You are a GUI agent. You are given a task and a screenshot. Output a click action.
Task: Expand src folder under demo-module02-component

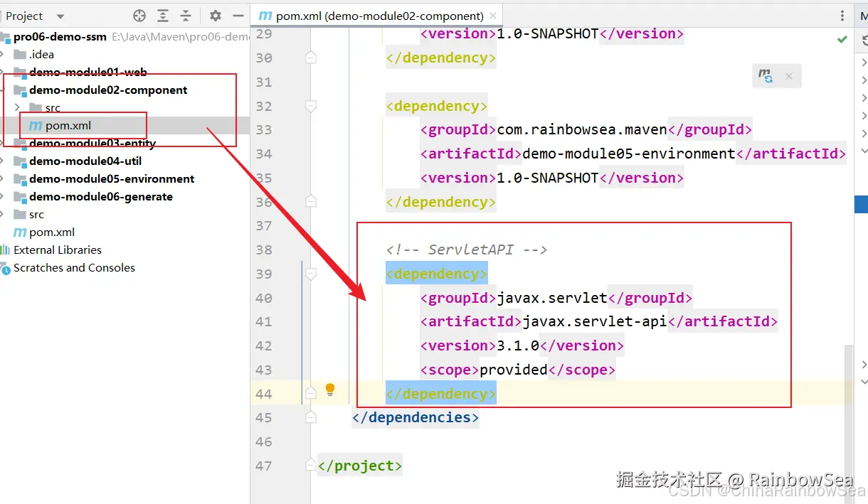tap(17, 107)
